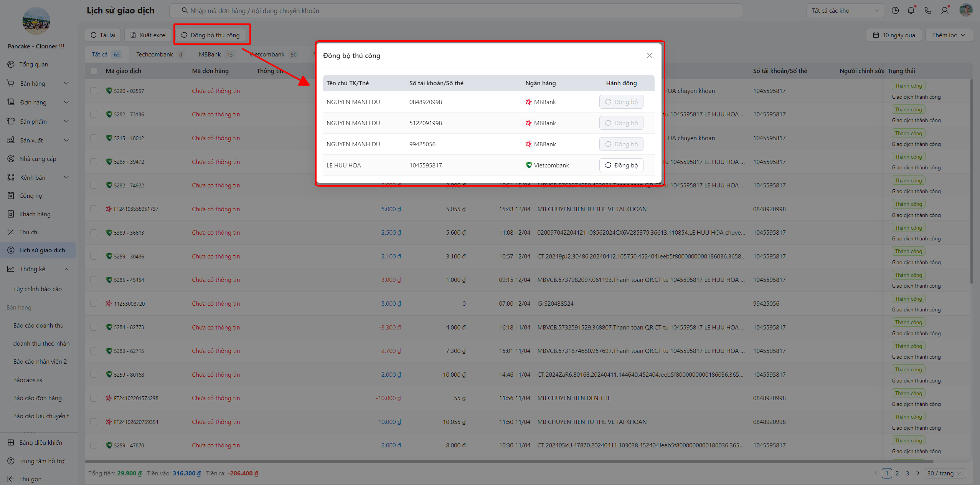Screen dimensions: 980x485
Task: Open Trung tâm hỗ trợ help icon
Action: [11, 461]
